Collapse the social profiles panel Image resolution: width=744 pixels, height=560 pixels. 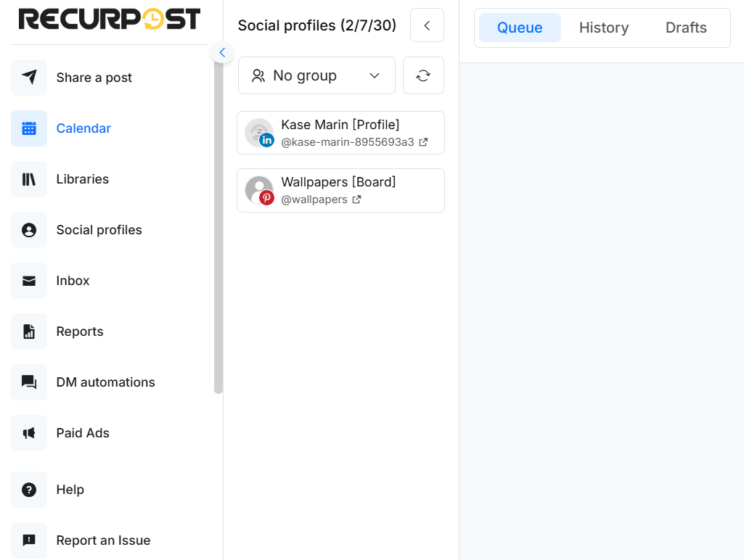427,25
